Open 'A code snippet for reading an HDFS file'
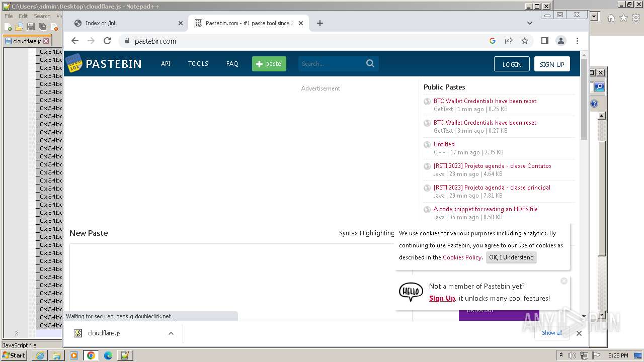This screenshot has height=362, width=644. tap(486, 209)
